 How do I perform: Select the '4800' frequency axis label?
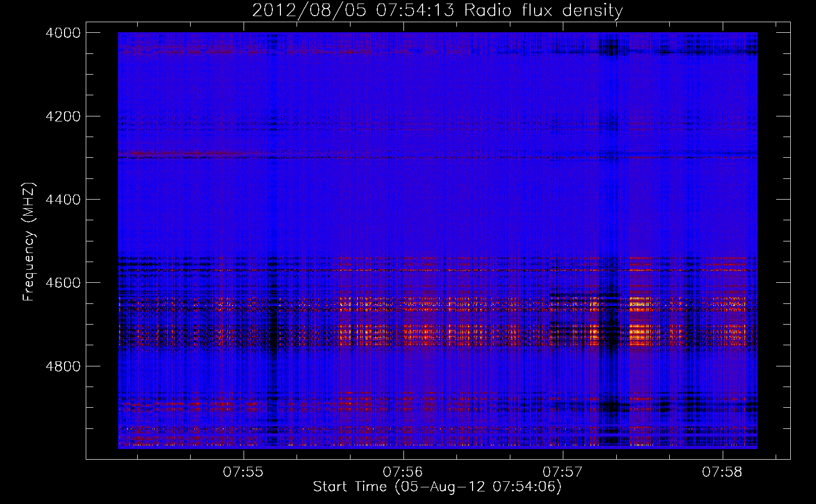point(63,366)
